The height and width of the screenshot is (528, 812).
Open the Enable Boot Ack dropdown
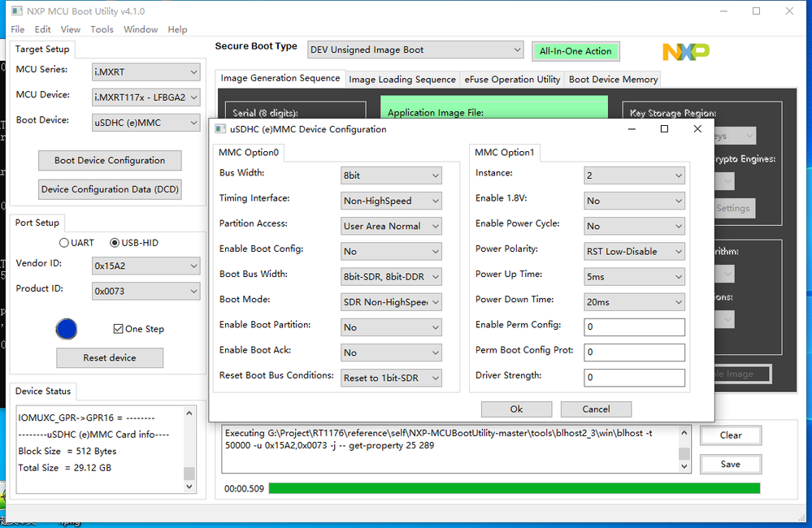pyautogui.click(x=391, y=353)
